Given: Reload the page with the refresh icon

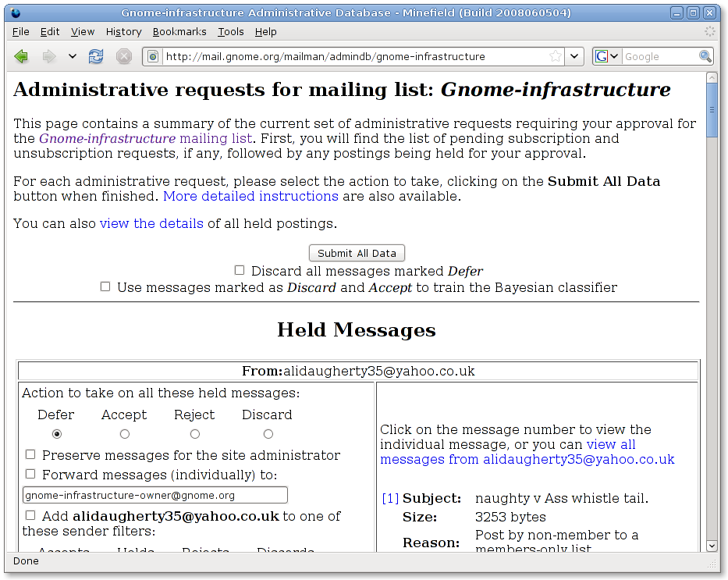Looking at the screenshot, I should click(96, 57).
